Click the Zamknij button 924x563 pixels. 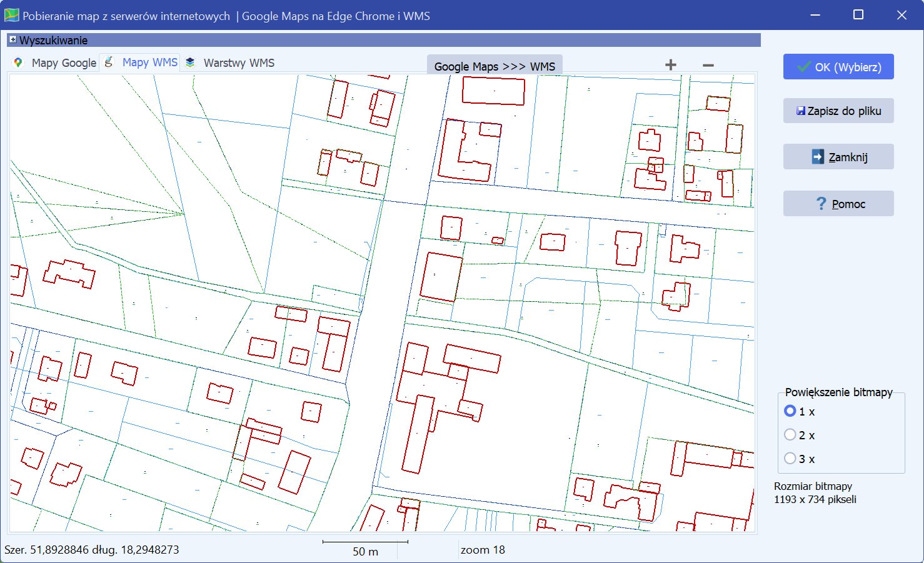[838, 157]
